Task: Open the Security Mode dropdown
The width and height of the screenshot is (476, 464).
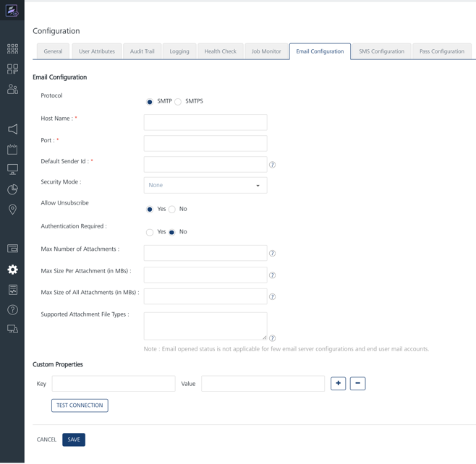Action: (x=205, y=185)
